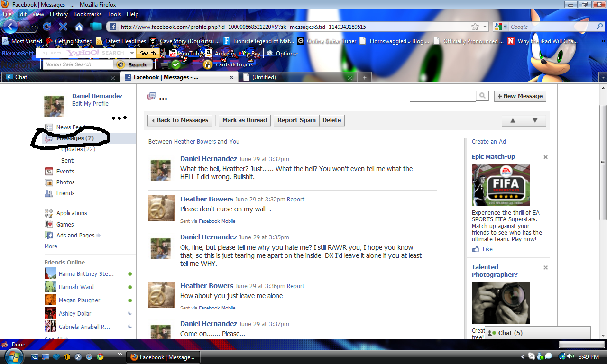The width and height of the screenshot is (607, 364).
Task: Click the Report Spam button
Action: click(296, 120)
